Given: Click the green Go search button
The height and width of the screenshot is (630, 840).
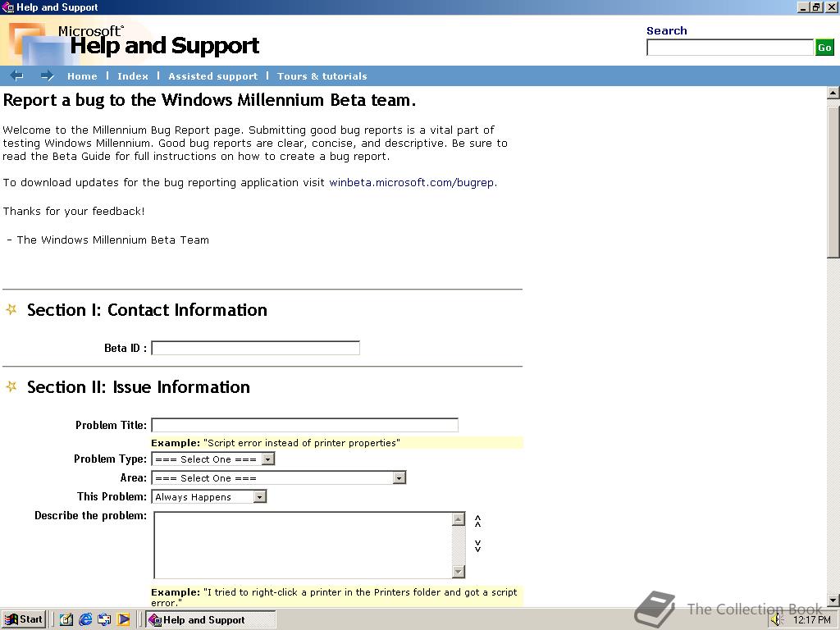Looking at the screenshot, I should point(824,47).
